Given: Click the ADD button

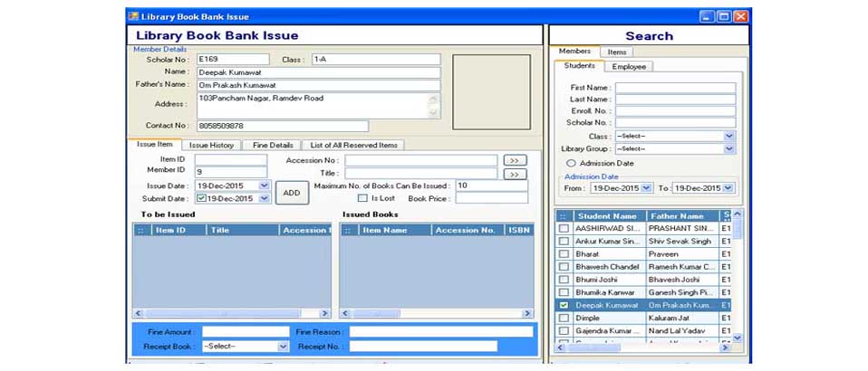Looking at the screenshot, I should pos(292,193).
